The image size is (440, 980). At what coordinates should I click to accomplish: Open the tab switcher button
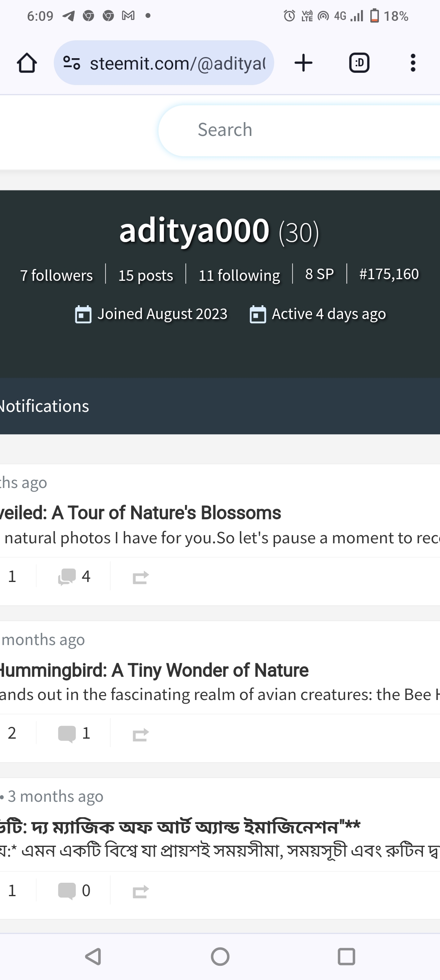coord(359,63)
